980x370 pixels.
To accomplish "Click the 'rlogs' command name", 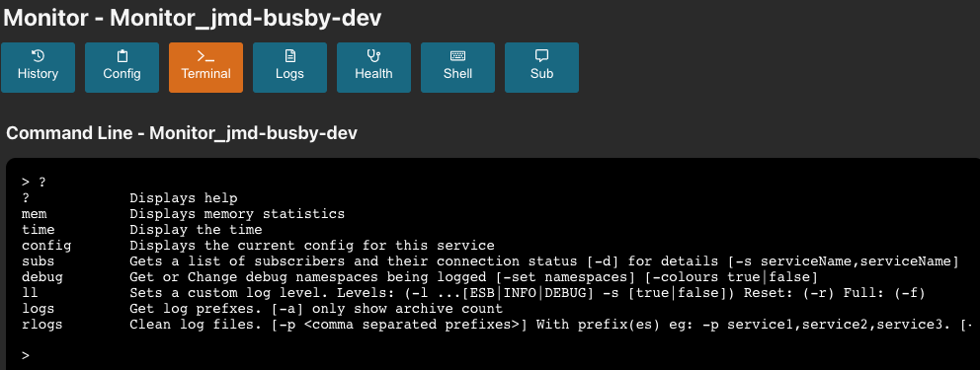I will (x=42, y=325).
